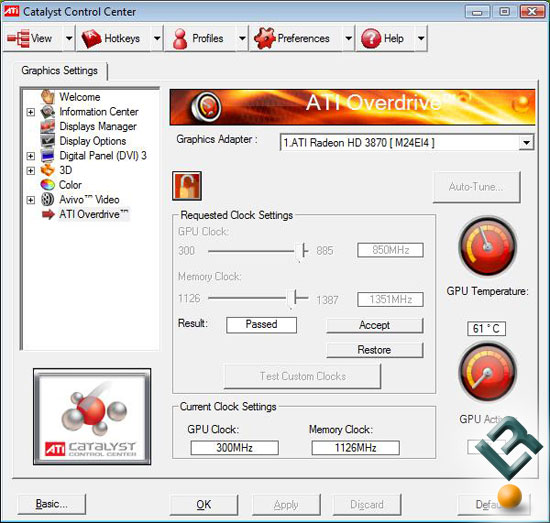Select the Information Center icon
The width and height of the screenshot is (550, 523).
click(x=48, y=112)
